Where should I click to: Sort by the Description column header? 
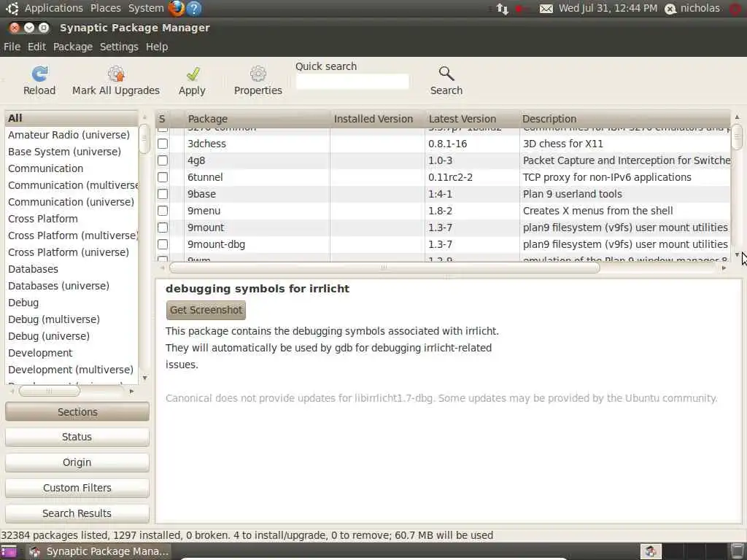click(624, 119)
